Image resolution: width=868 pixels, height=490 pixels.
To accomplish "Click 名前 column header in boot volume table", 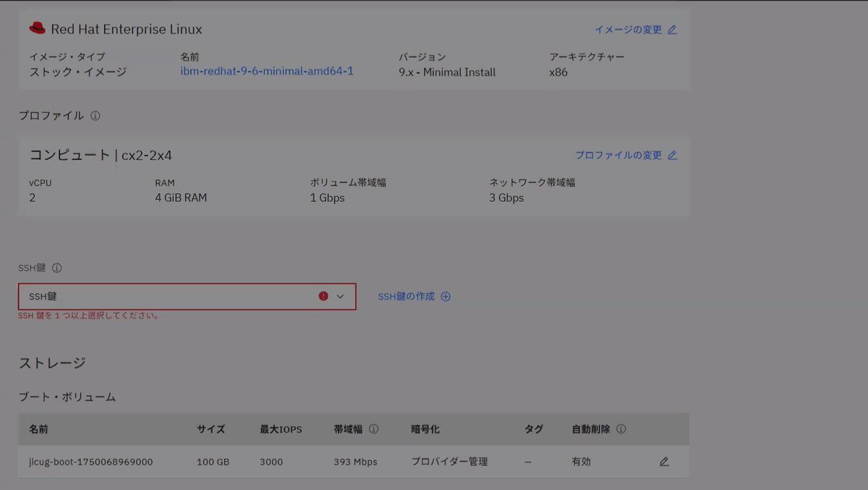I will tap(38, 429).
